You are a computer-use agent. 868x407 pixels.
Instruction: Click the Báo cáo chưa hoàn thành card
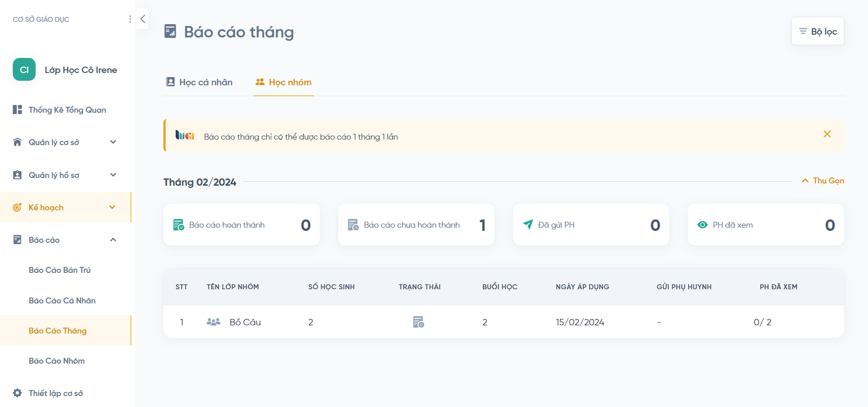pos(416,225)
